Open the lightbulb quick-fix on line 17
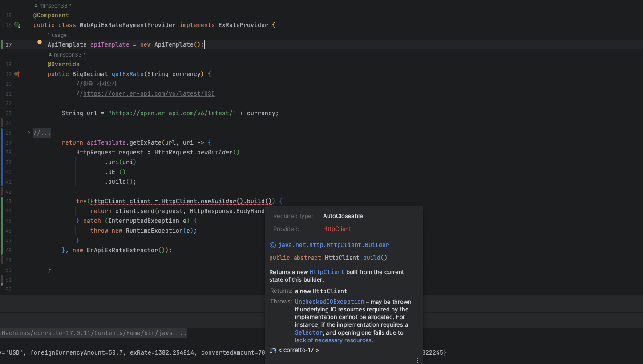The width and height of the screenshot is (643, 364). [x=39, y=43]
